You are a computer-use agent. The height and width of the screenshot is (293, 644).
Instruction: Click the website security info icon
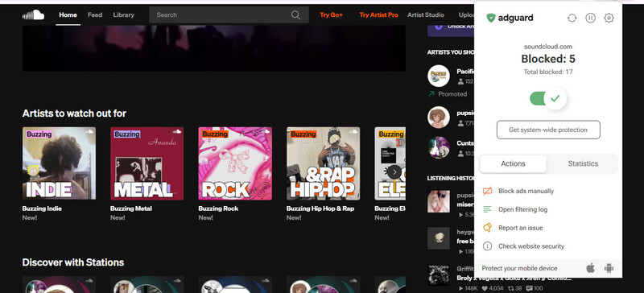(488, 246)
